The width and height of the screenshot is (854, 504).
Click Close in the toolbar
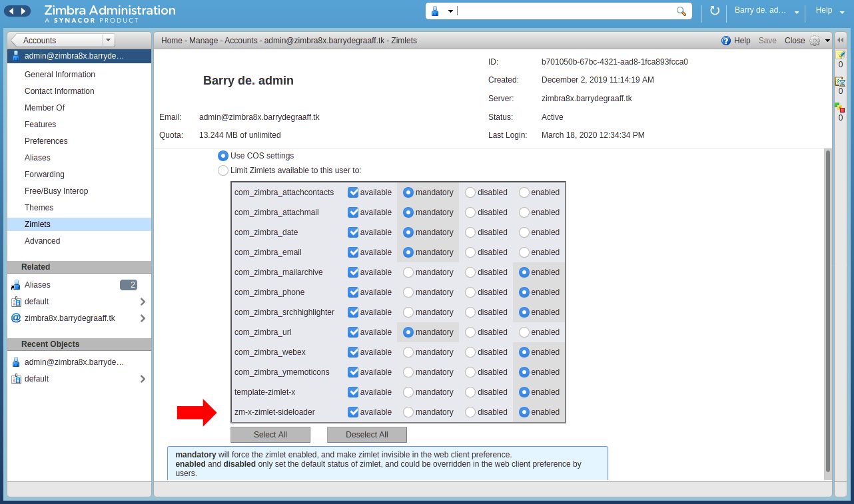tap(795, 41)
